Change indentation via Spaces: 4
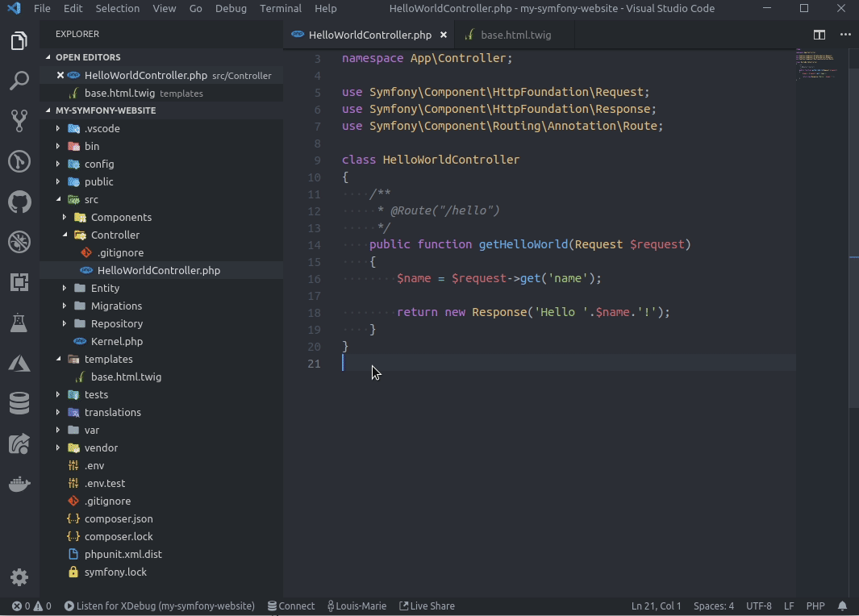The image size is (859, 616). (x=713, y=606)
